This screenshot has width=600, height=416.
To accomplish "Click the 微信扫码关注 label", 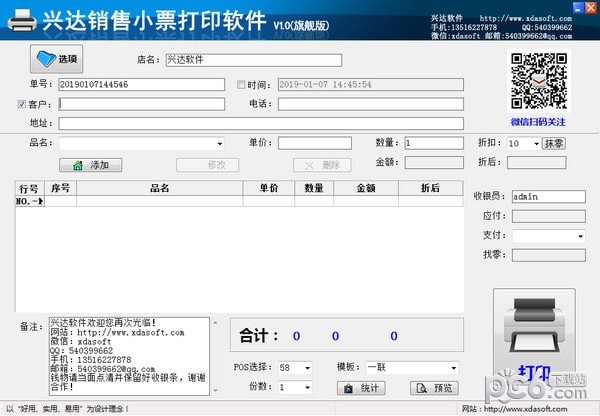I will [538, 122].
